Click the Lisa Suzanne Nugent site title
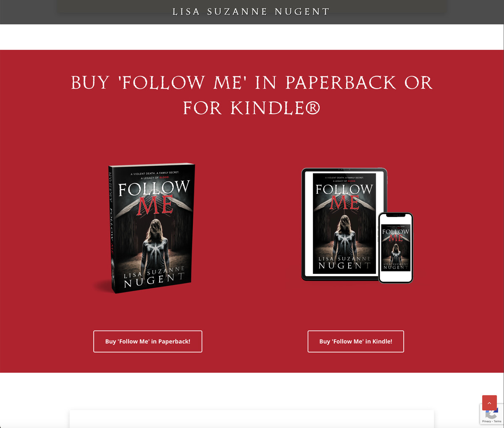Screen dimensions: 504x428 tap(252, 12)
